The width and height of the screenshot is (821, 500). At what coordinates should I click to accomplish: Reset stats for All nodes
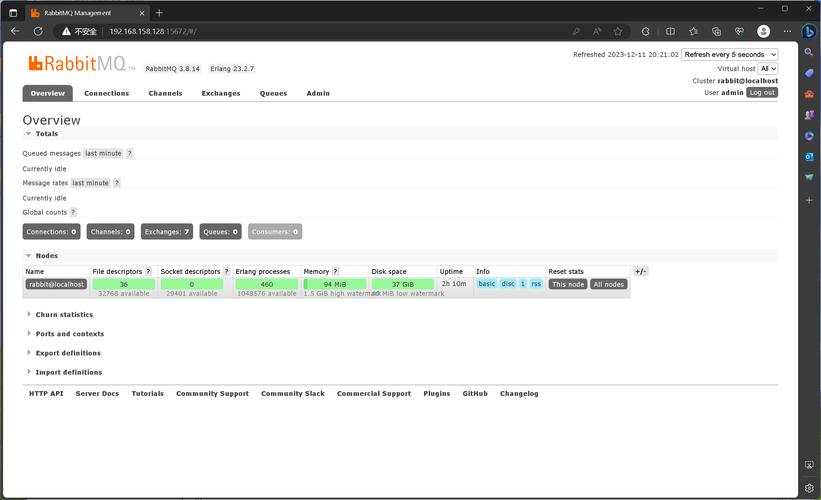[609, 284]
